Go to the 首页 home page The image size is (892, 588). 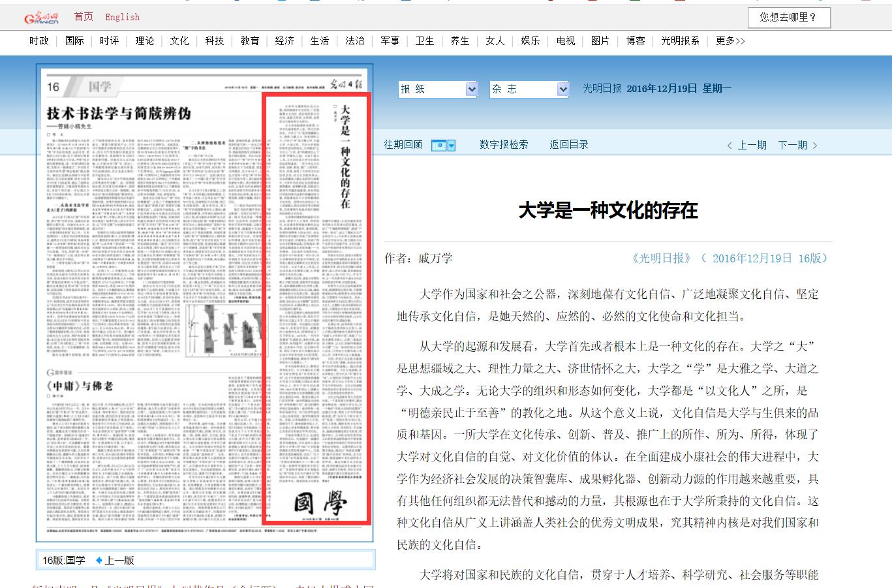tap(84, 17)
